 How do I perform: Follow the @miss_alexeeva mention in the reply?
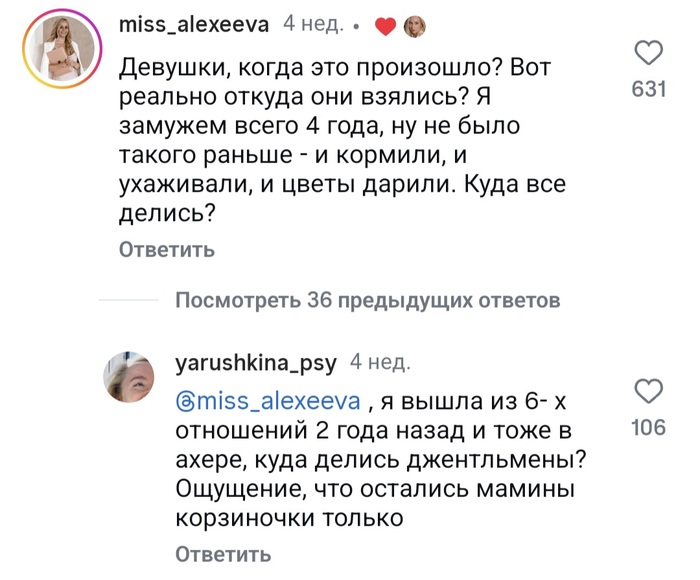click(277, 403)
